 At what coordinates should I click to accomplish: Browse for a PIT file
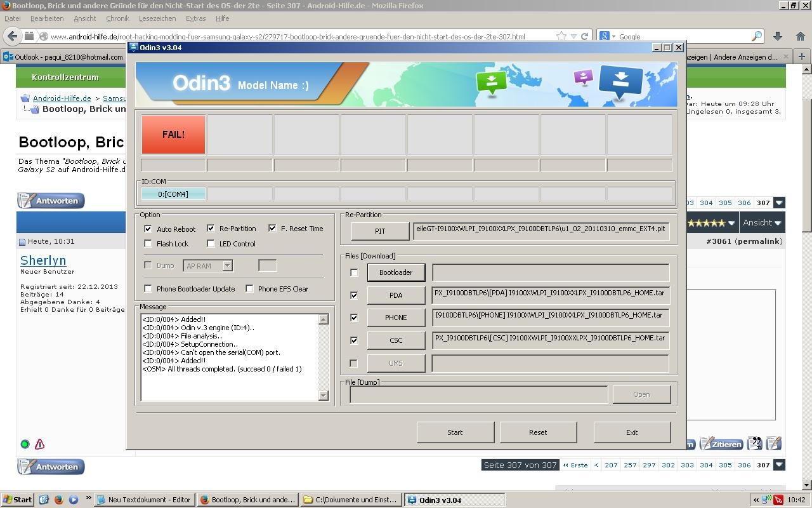(x=380, y=231)
